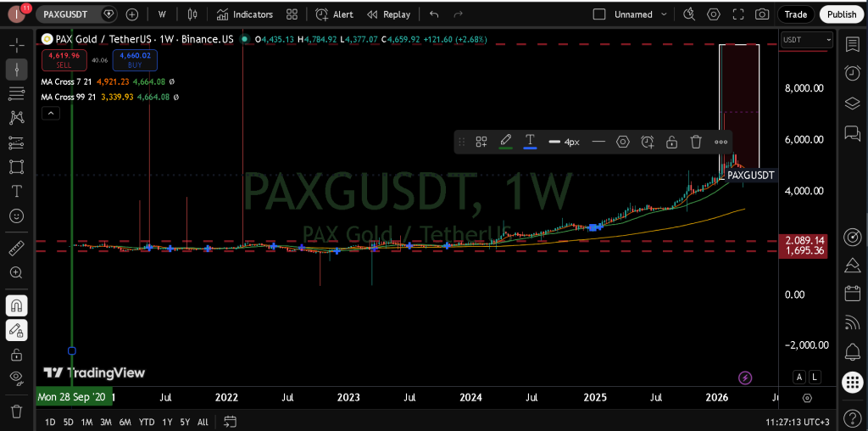Select the Measure ruler tool
Viewport: 868px width, 431px height.
pos(15,249)
